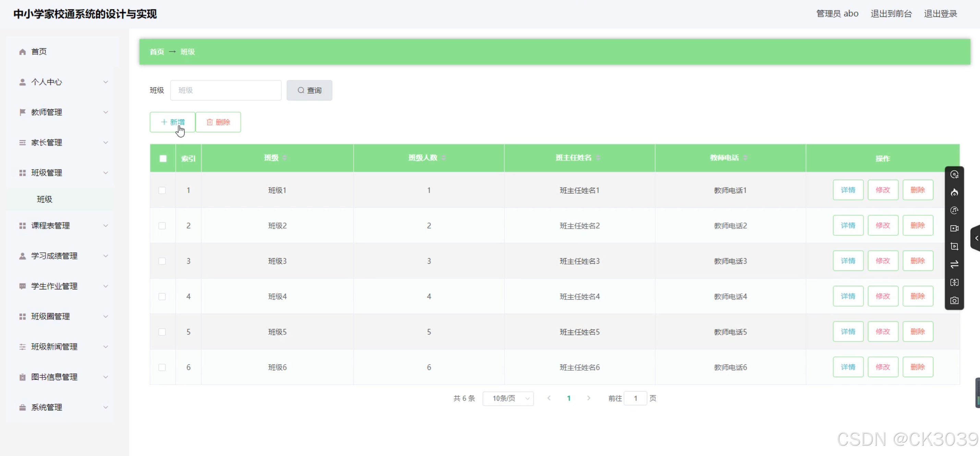Click the screenshot camera icon in floating toolbar

(x=954, y=301)
